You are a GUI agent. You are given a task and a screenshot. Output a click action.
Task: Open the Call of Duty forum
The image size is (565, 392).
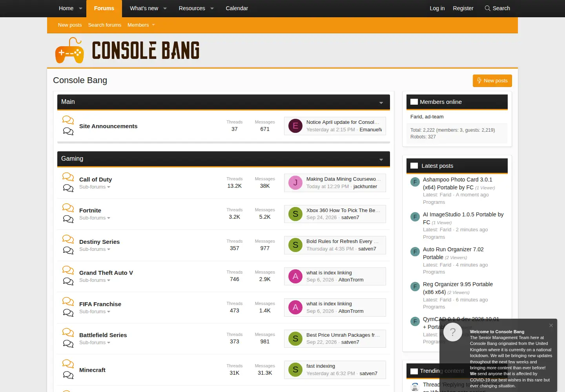pyautogui.click(x=95, y=180)
